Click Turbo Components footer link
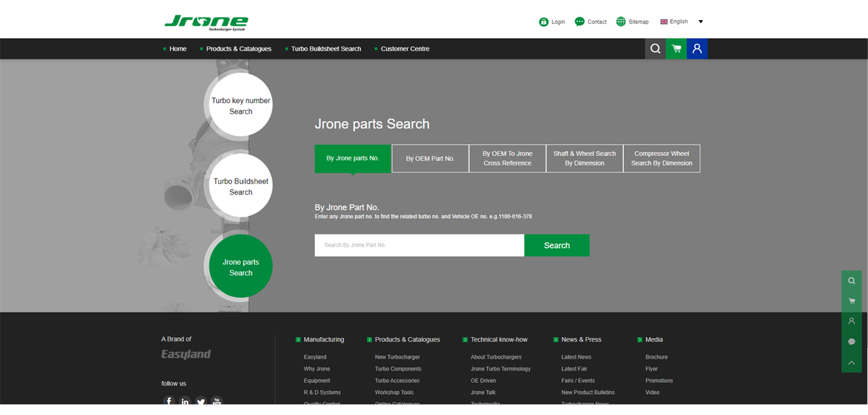 pyautogui.click(x=398, y=368)
